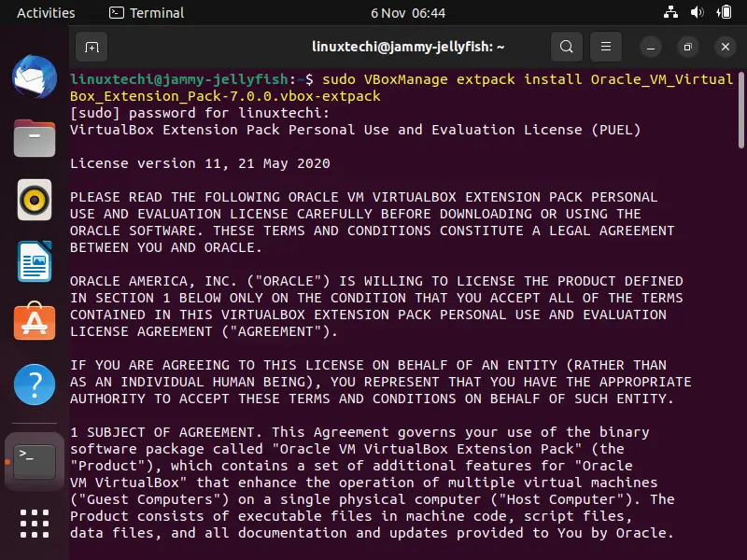The width and height of the screenshot is (747, 560).
Task: Click the '1 SUBJECT OF AGREEMENT.' heading
Action: pos(166,432)
